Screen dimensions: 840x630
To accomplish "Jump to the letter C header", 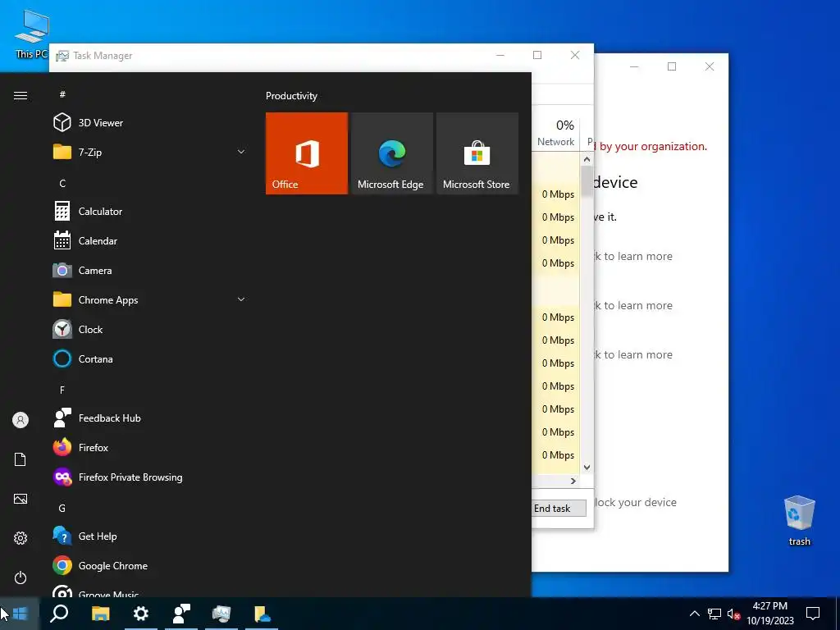I will 62,183.
